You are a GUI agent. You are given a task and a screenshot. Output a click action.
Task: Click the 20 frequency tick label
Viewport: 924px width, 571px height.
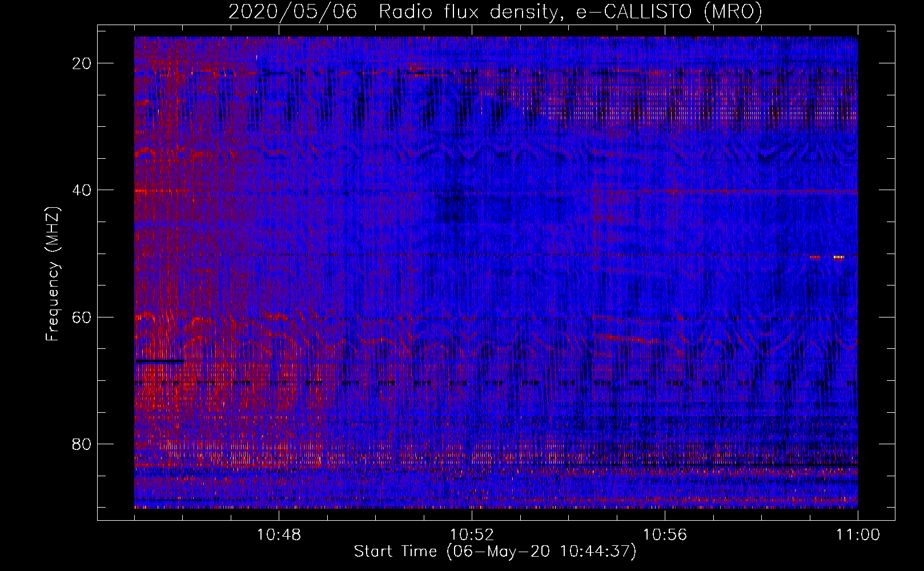pos(83,63)
